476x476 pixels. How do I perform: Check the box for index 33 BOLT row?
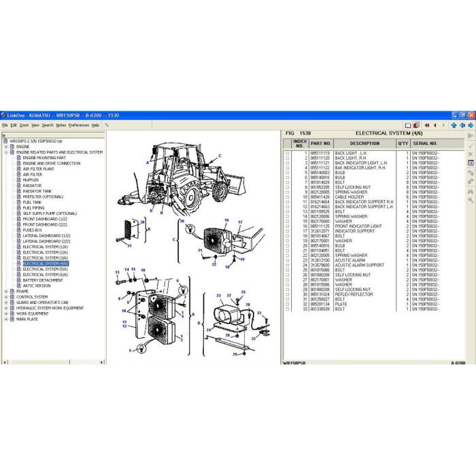point(287,309)
